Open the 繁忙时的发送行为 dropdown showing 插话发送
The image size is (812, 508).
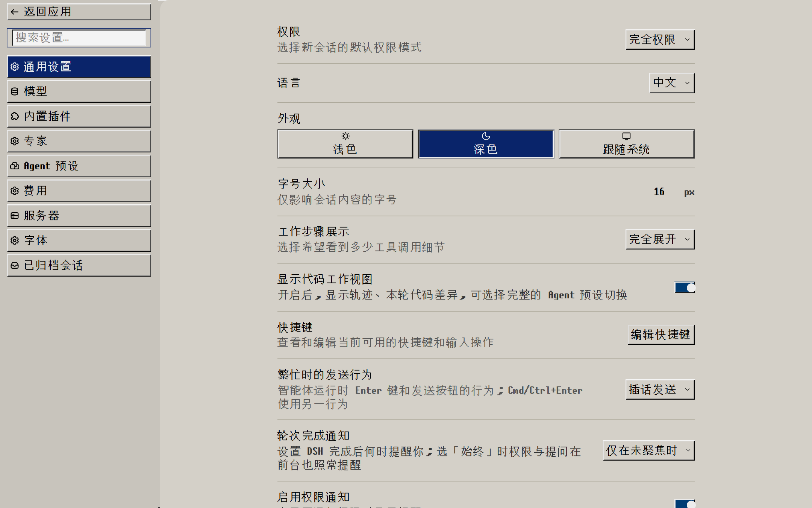(660, 389)
